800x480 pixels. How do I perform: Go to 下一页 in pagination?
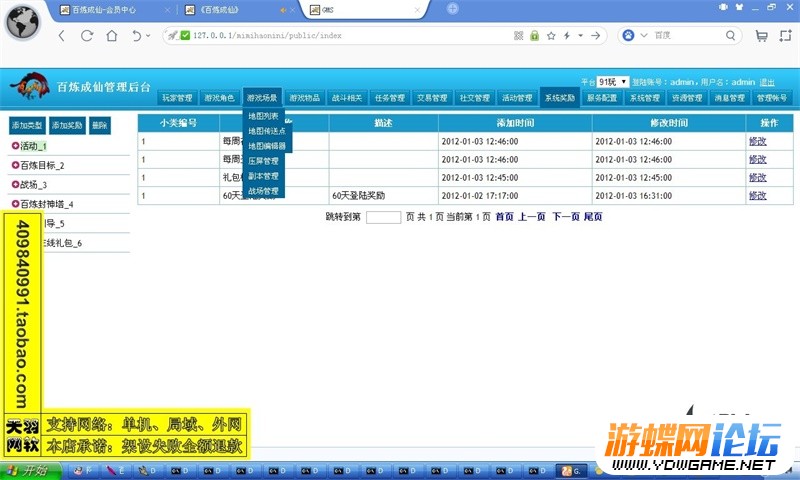click(566, 217)
